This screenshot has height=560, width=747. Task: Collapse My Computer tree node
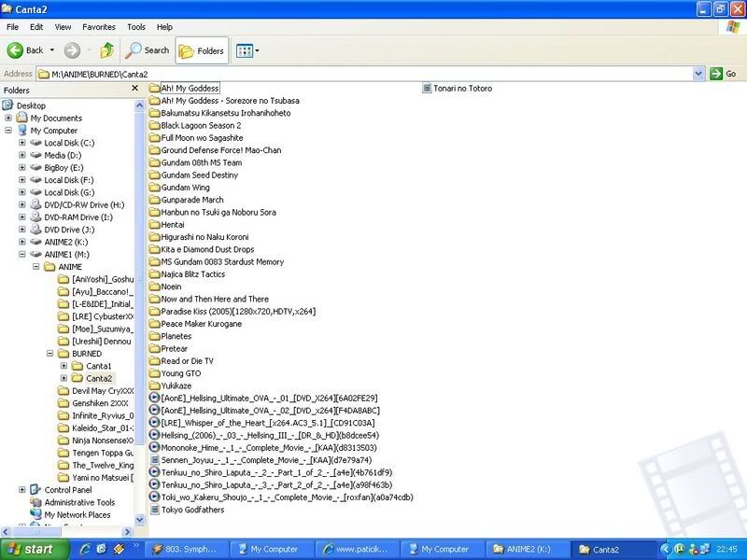click(x=8, y=130)
